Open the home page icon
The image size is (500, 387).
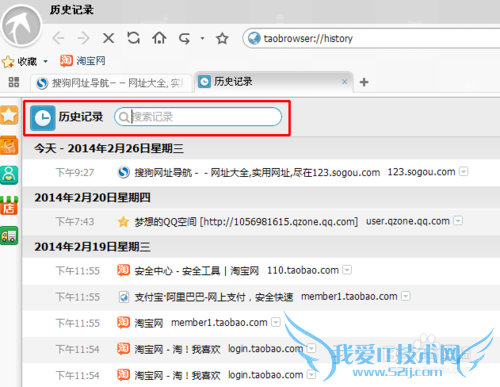click(x=159, y=38)
